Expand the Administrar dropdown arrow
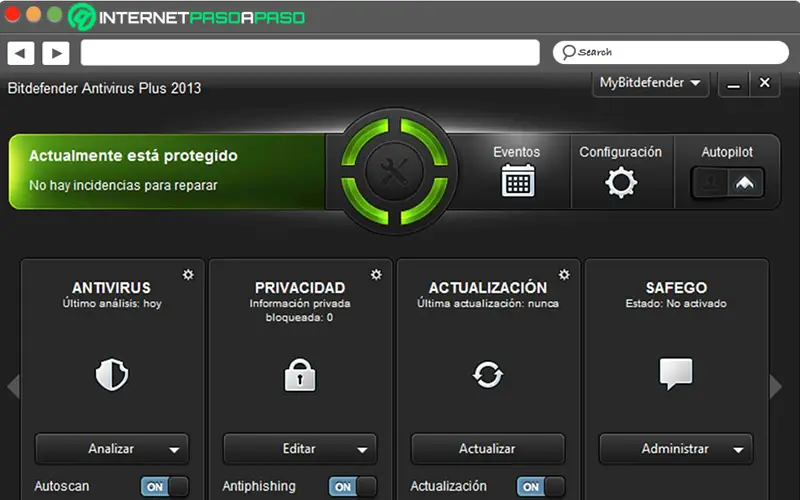Image resolution: width=800 pixels, height=500 pixels. pyautogui.click(x=738, y=450)
